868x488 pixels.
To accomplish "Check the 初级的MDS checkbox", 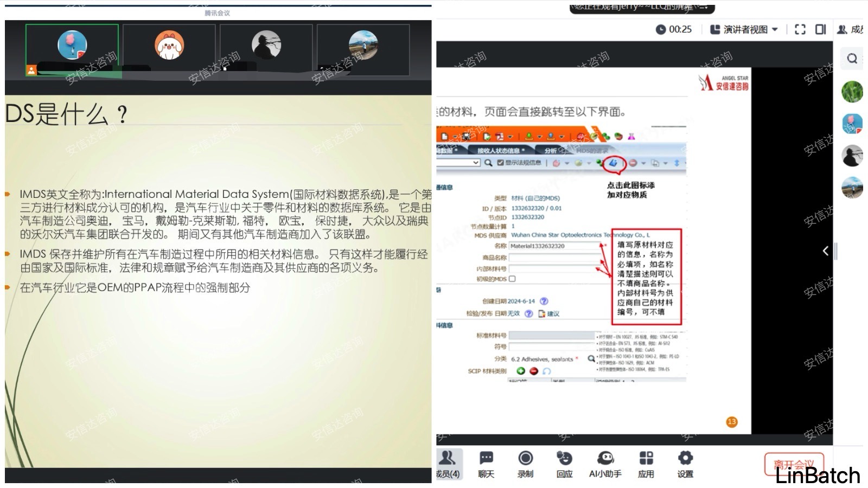I will (512, 279).
